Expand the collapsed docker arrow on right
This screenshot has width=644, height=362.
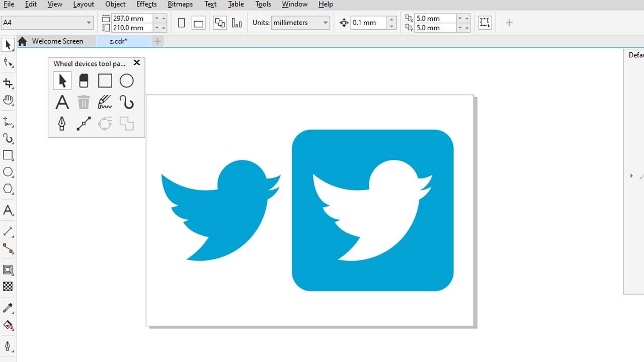[631, 176]
